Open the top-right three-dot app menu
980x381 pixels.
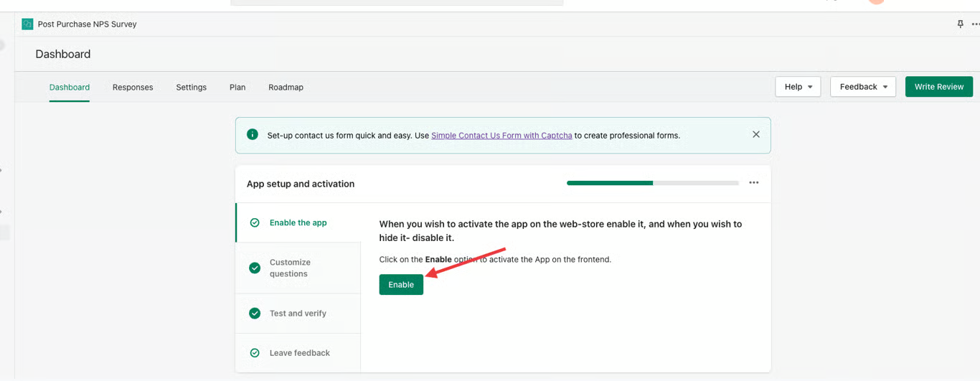tap(975, 24)
